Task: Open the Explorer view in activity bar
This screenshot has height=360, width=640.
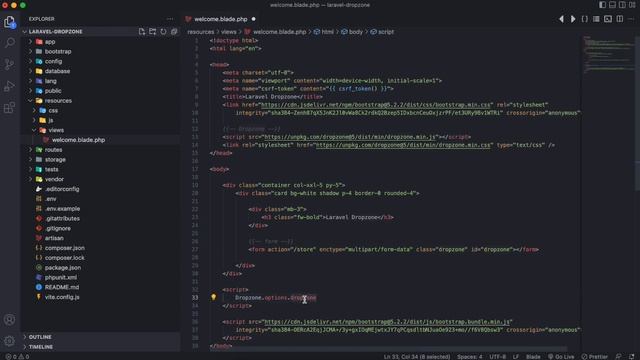Action: coord(9,22)
